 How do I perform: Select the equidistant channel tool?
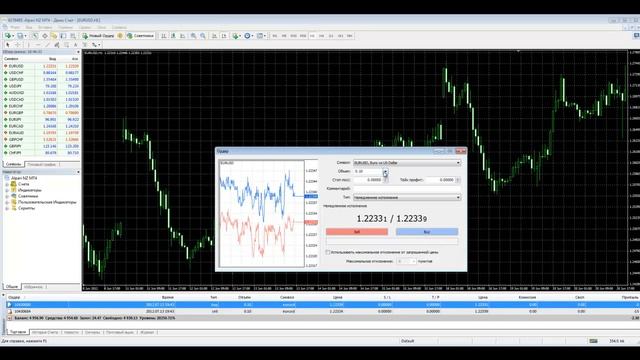57,44
